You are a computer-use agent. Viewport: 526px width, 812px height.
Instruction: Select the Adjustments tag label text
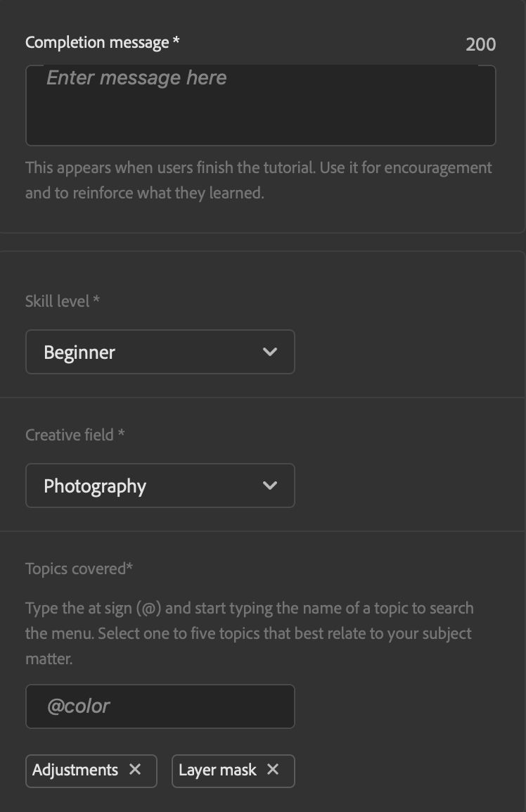pos(75,770)
